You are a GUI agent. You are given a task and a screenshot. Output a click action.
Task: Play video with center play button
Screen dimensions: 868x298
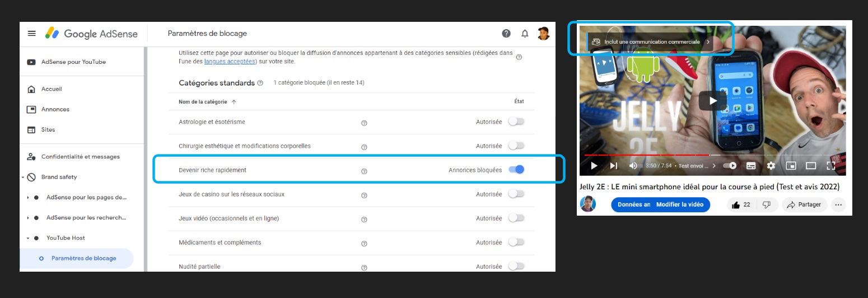(x=712, y=101)
